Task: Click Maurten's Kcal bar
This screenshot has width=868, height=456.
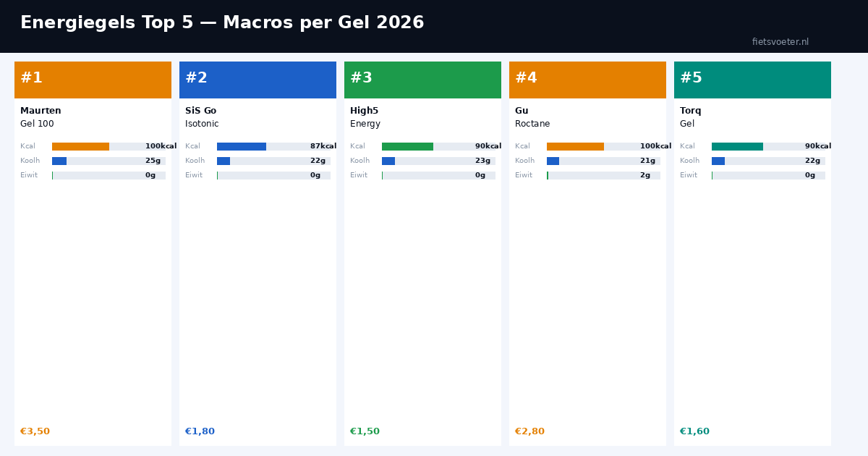Action: 109,146
